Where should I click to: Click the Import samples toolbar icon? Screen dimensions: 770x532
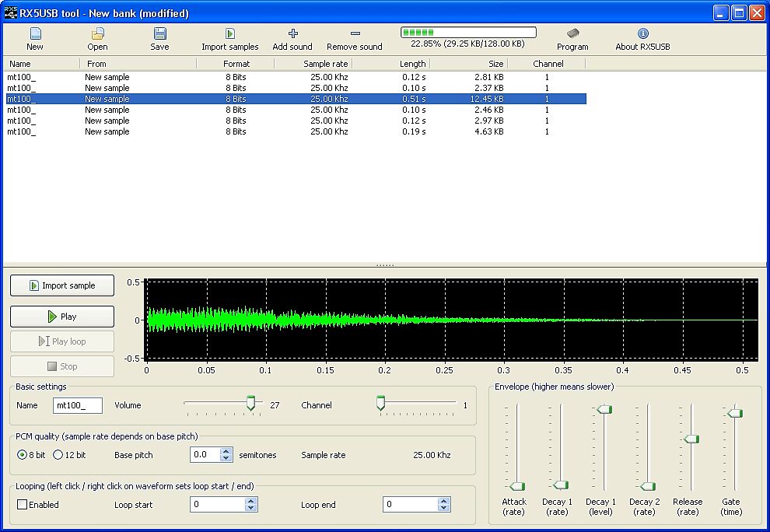coord(229,33)
